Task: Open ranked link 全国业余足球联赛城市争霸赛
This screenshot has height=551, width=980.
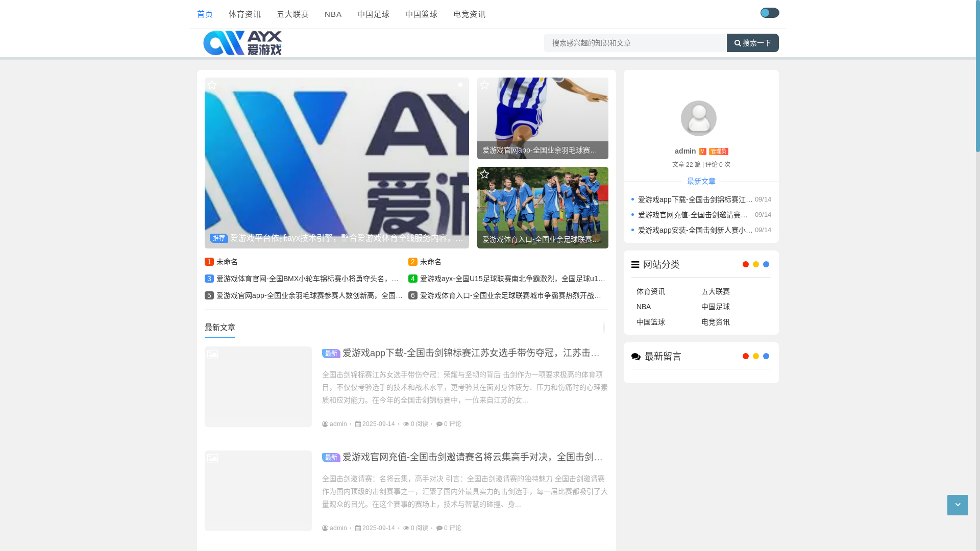Action: 511,295
